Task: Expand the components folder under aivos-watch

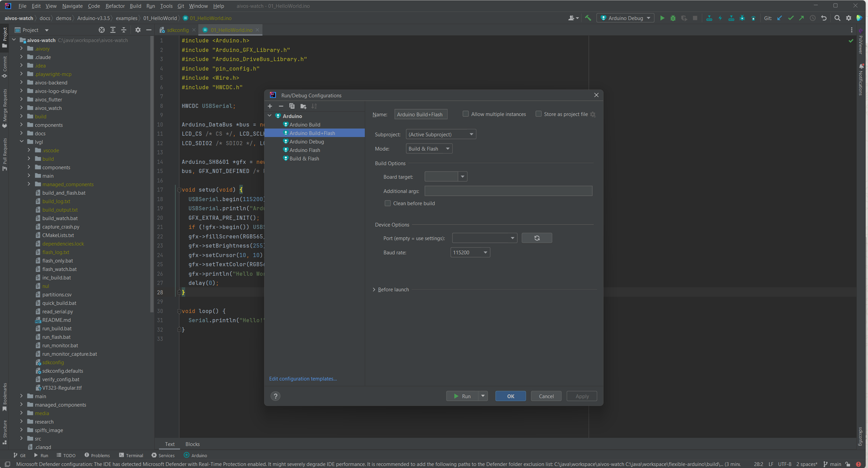Action: coord(22,125)
